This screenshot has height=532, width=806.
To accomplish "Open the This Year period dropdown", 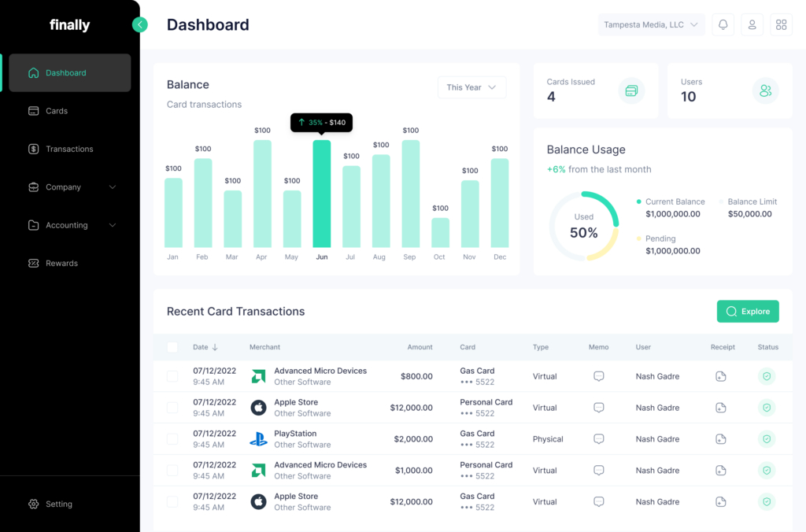I will click(471, 87).
